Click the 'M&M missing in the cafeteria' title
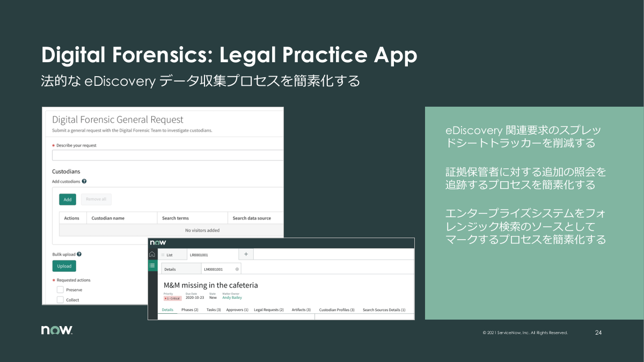Viewport: 644px width, 362px height. point(210,285)
